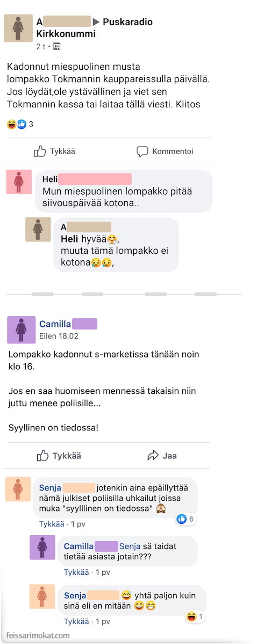Open Camilla's name link in post header
The image size is (257, 644).
coord(68,324)
